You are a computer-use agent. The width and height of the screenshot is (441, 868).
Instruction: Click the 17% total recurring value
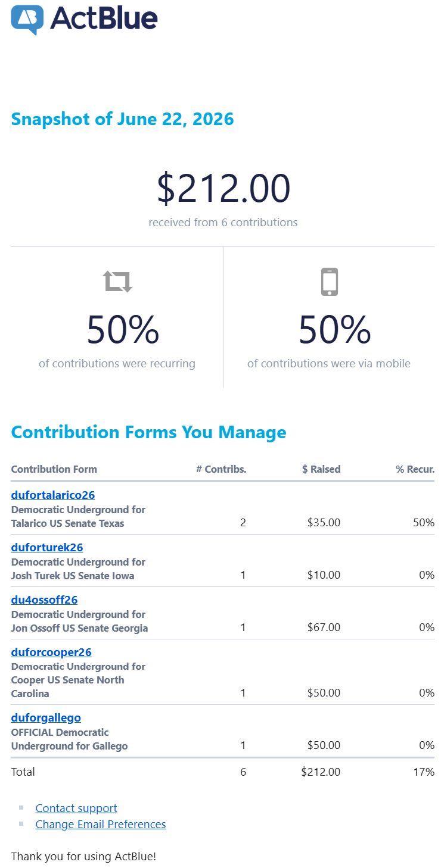pyautogui.click(x=424, y=772)
